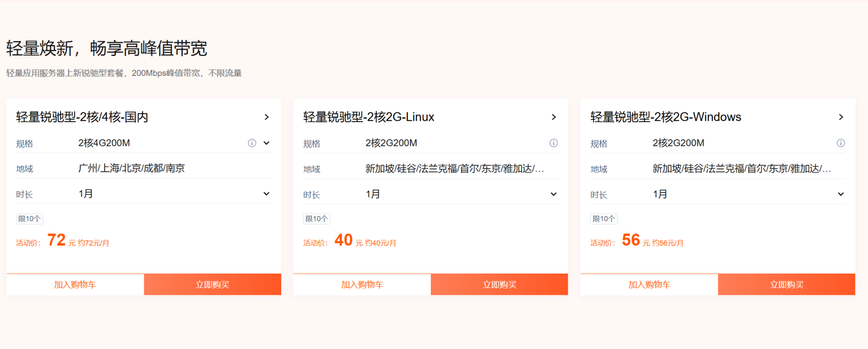The height and width of the screenshot is (349, 868).
Task: Open 轻量锐驰型-2核/4核-国内 arrow icon
Action: tap(267, 117)
